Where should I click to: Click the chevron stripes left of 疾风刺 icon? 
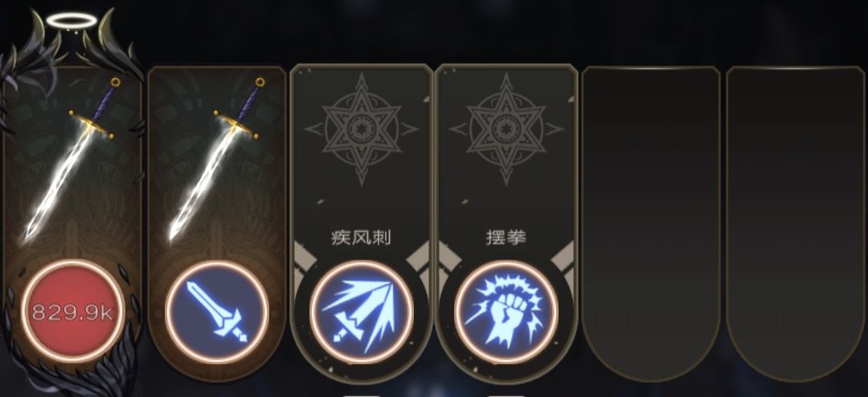click(305, 259)
